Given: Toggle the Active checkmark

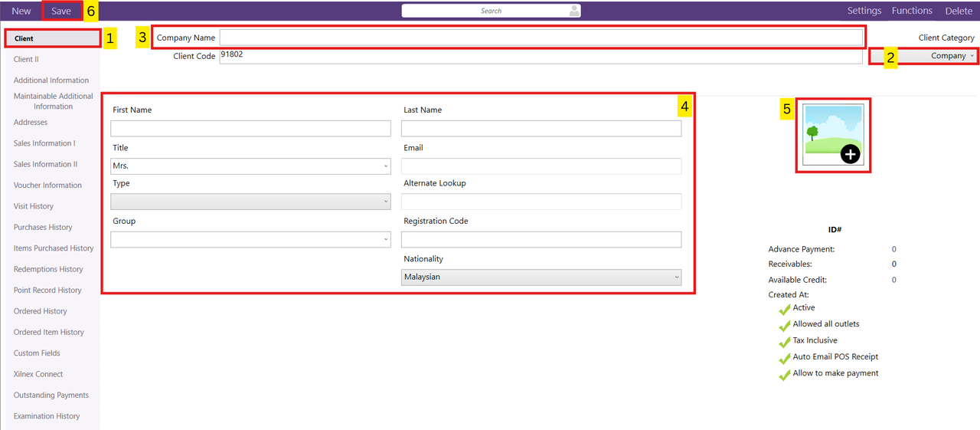Looking at the screenshot, I should [784, 309].
